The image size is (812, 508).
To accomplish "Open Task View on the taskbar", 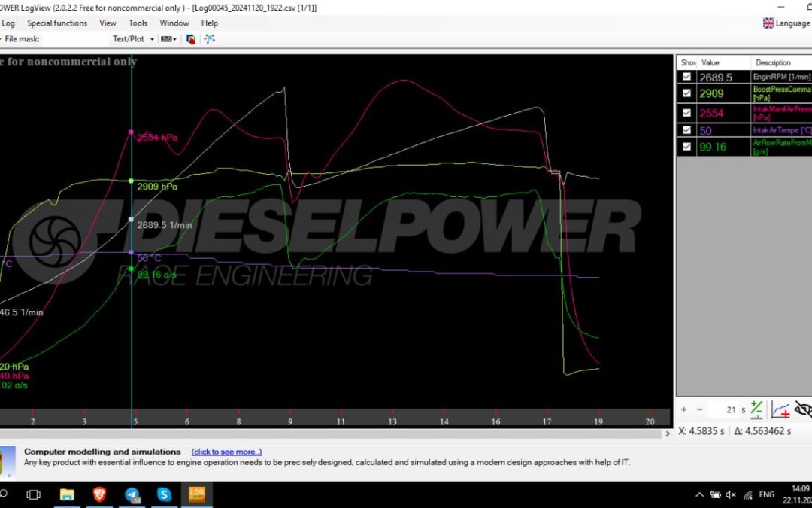I will [34, 494].
